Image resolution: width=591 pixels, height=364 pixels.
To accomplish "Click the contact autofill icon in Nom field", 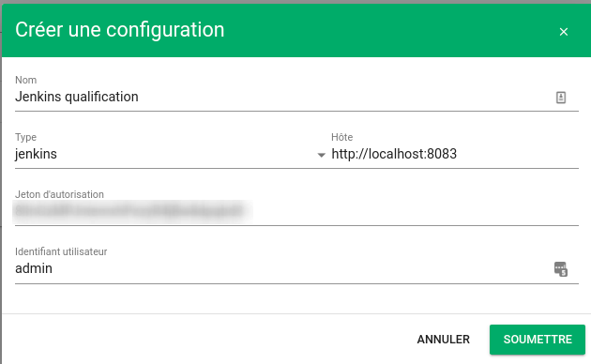I will pos(561,98).
